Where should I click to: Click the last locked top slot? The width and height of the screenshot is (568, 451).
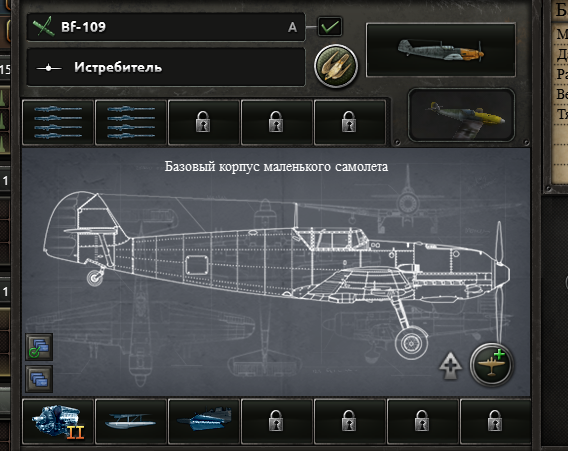pos(350,122)
